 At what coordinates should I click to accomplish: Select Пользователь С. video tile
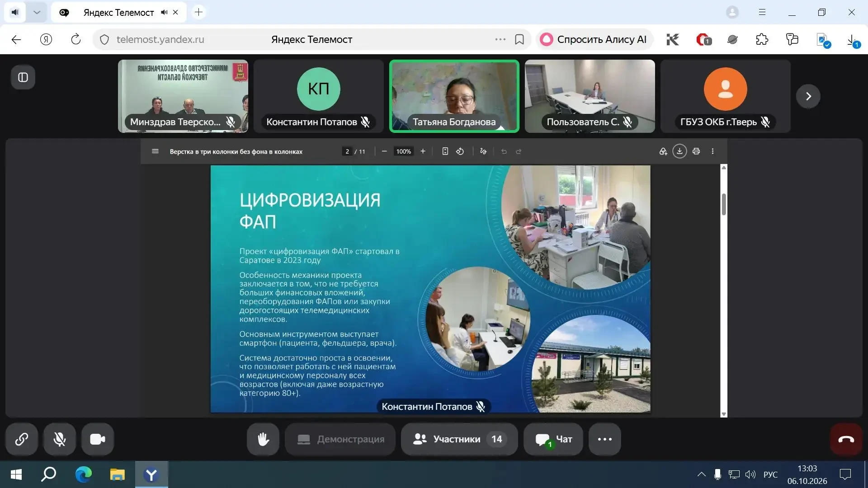(x=590, y=96)
